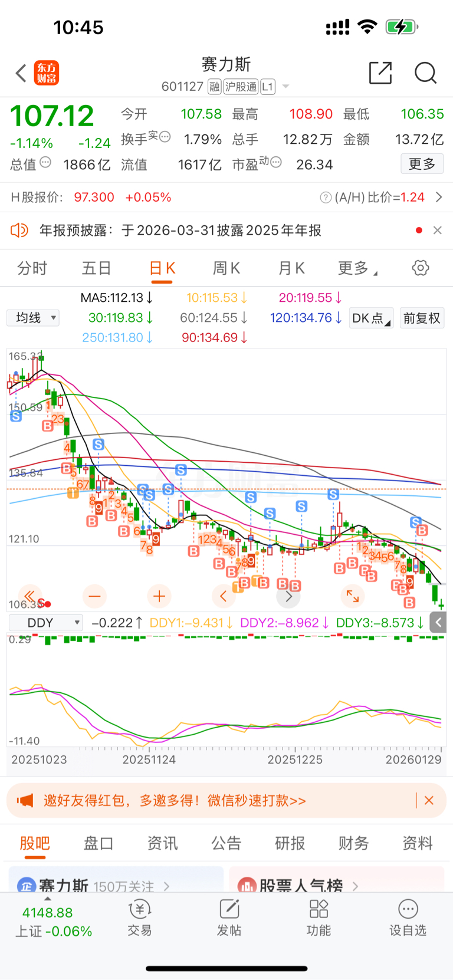Viewport: 453px width, 980px height.
Task: Tap the back arrow icon
Action: (x=21, y=73)
